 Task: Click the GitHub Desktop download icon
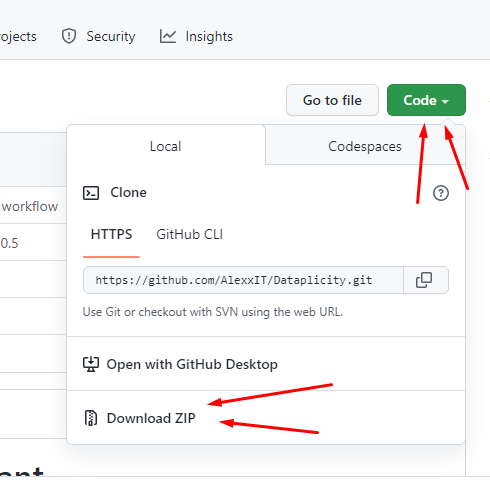[x=91, y=364]
